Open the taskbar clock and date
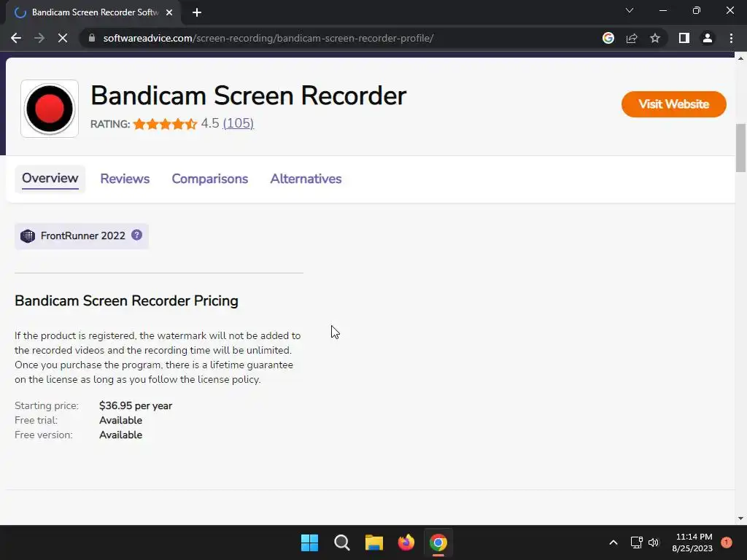747x560 pixels. coord(692,542)
